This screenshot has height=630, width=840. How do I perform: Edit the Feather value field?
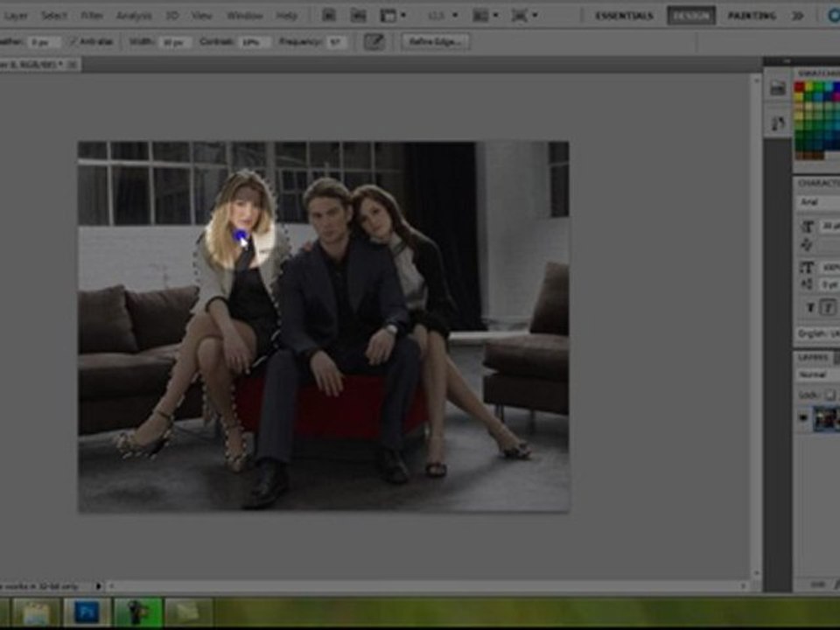44,42
